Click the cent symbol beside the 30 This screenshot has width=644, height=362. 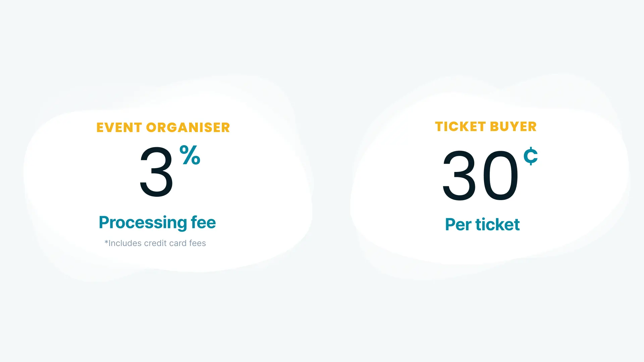pos(531,156)
